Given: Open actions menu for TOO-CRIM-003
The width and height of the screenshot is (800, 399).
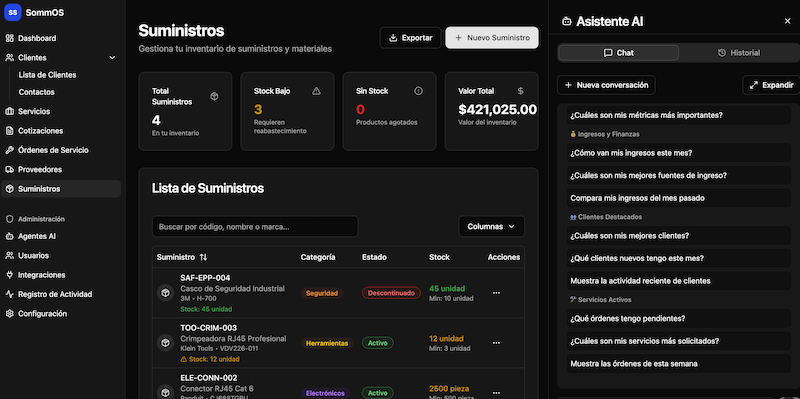Looking at the screenshot, I should 496,343.
